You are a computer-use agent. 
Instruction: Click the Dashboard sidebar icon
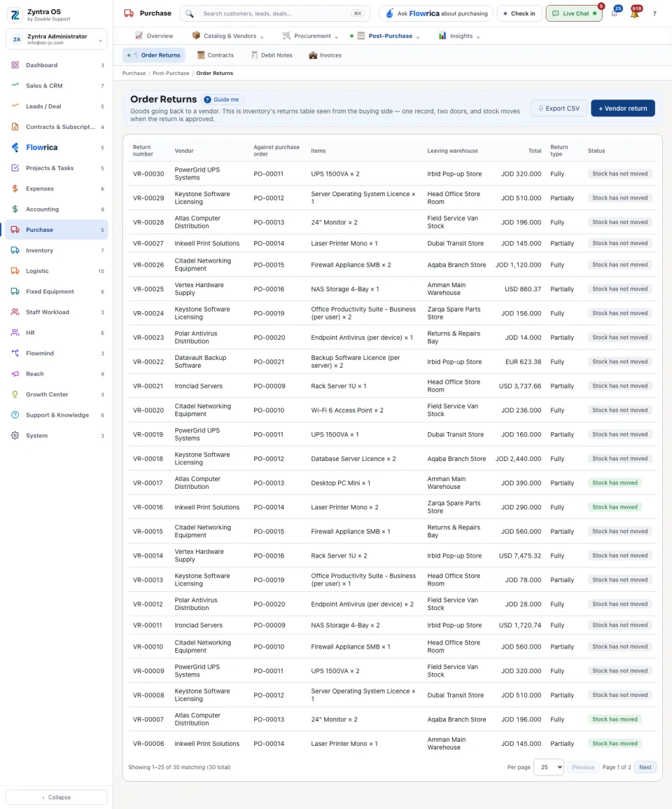click(x=15, y=65)
